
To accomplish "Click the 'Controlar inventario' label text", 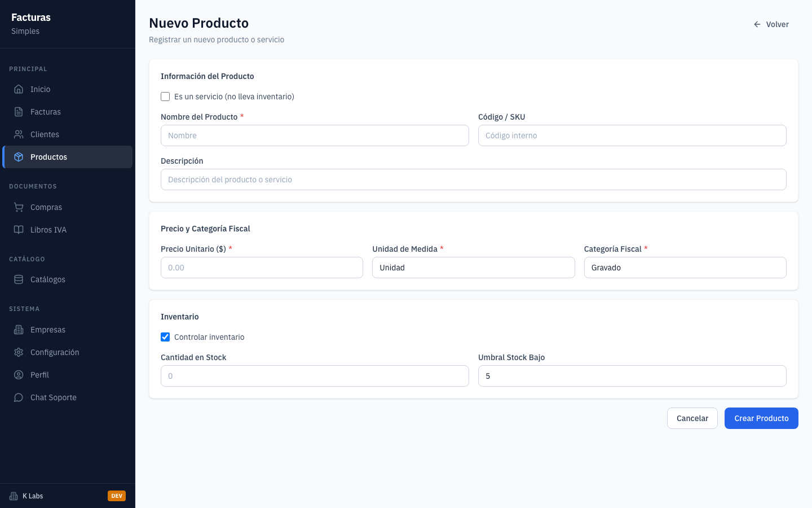I will click(209, 337).
